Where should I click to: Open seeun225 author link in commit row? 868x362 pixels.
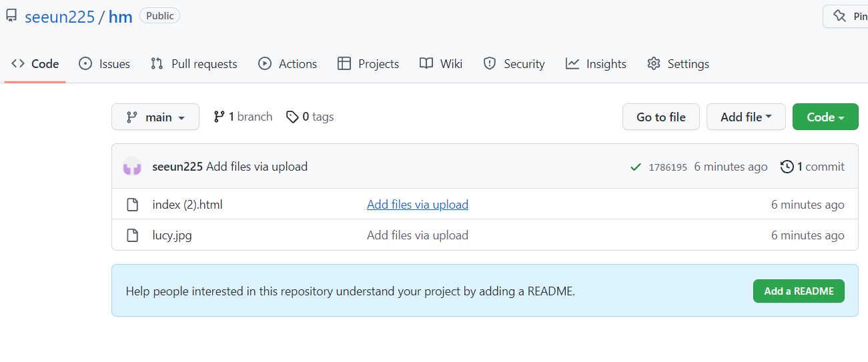[177, 167]
